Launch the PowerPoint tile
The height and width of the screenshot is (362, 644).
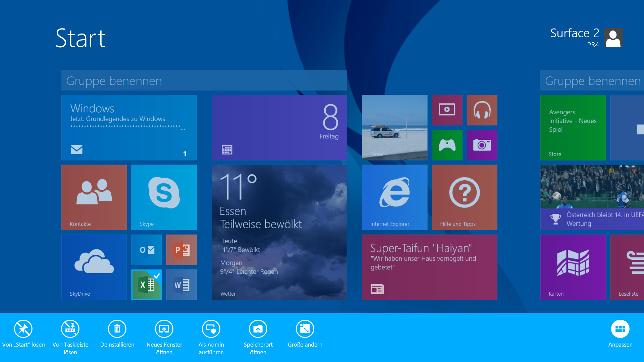(181, 250)
